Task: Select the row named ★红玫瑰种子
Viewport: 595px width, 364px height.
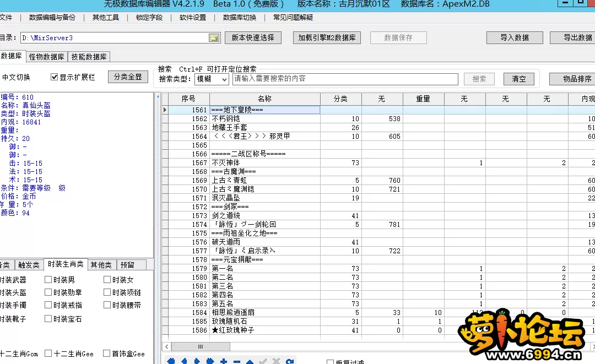Action: 378,330
